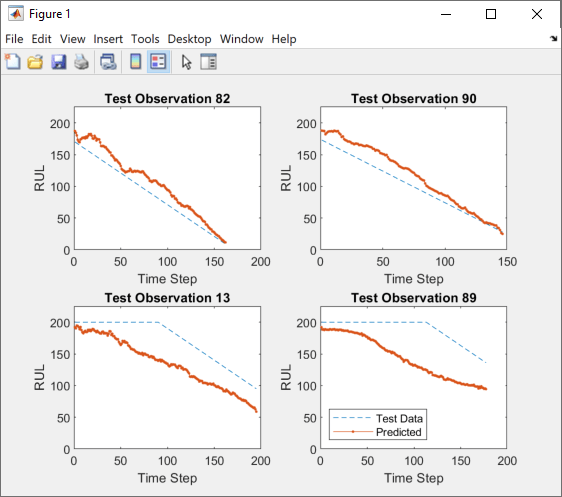The image size is (562, 497).
Task: Open the Property Inspector icon
Action: pos(208,62)
